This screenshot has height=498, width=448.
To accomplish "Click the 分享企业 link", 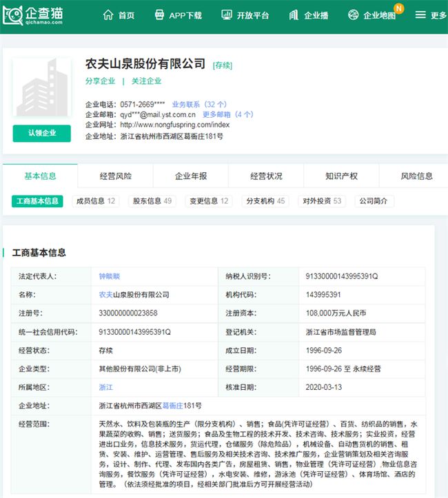I will pos(100,81).
